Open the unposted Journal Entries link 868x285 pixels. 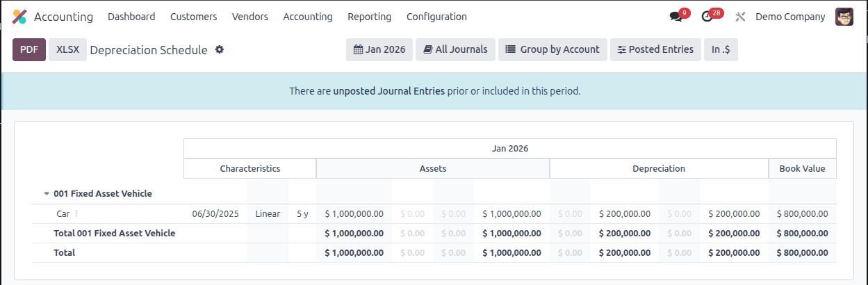389,90
